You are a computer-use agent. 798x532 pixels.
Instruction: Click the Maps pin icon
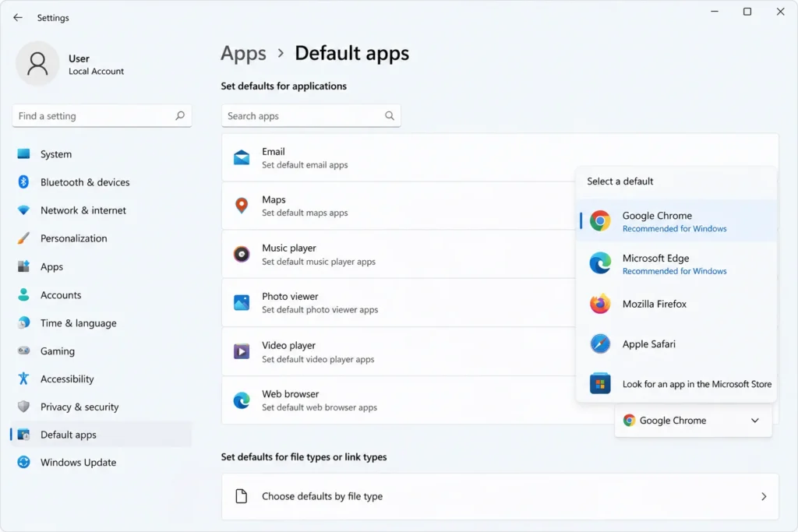coord(242,206)
